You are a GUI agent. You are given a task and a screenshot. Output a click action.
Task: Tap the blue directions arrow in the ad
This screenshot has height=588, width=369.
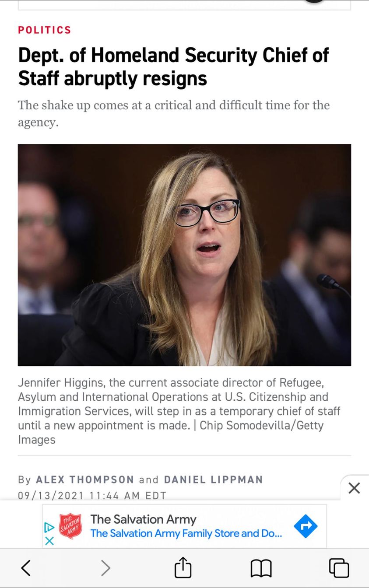click(x=306, y=526)
